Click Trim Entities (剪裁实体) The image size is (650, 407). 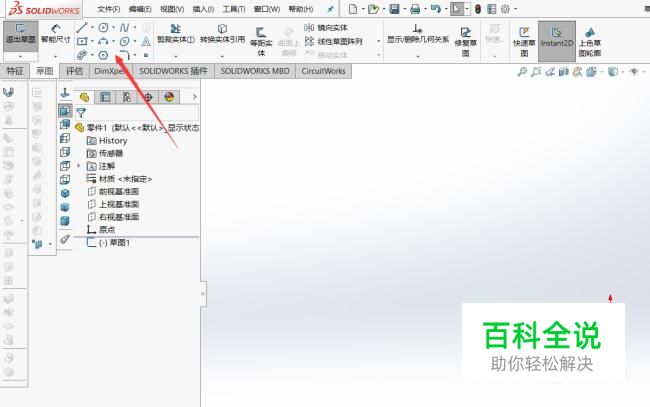point(176,34)
